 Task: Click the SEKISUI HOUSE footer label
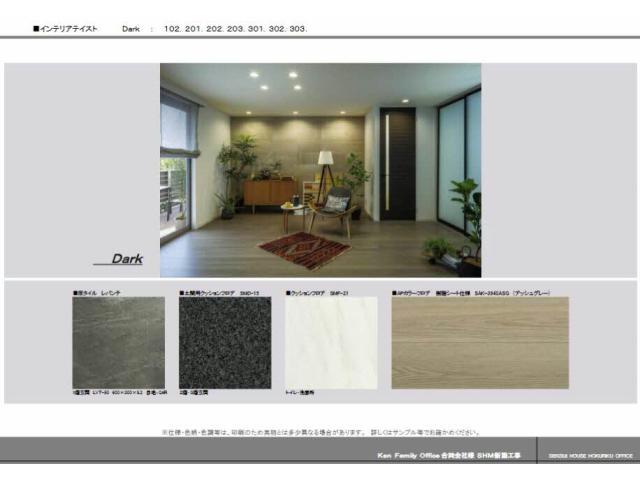click(590, 455)
